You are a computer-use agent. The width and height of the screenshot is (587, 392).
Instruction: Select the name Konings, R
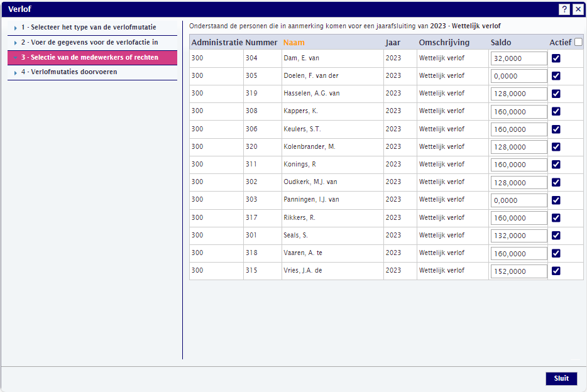300,164
